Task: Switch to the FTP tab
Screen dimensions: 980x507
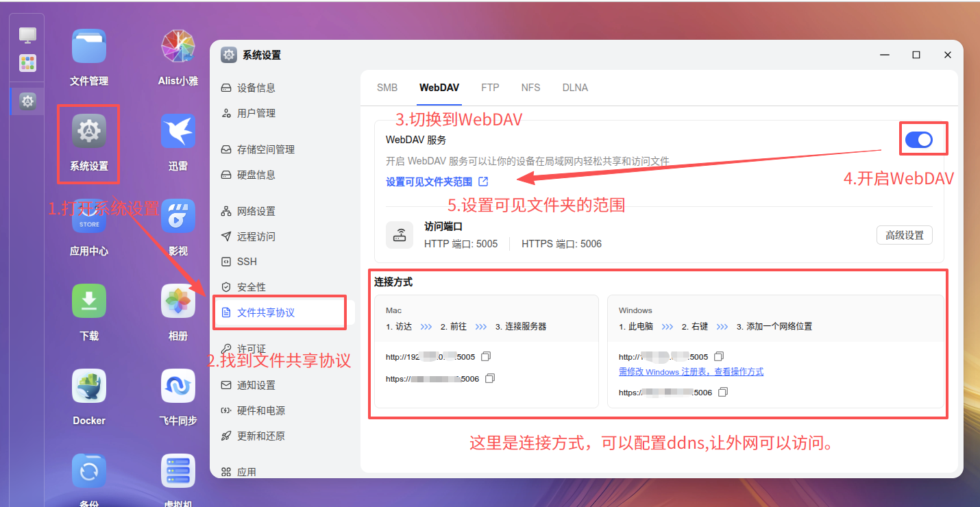Action: [490, 87]
